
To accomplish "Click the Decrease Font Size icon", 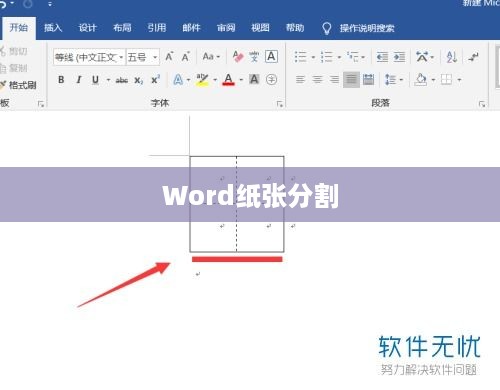I will (186, 57).
